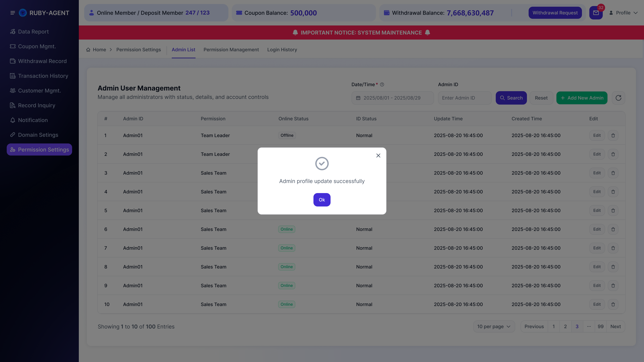The height and width of the screenshot is (362, 644).
Task: Click Add New Admin button
Action: tap(582, 98)
